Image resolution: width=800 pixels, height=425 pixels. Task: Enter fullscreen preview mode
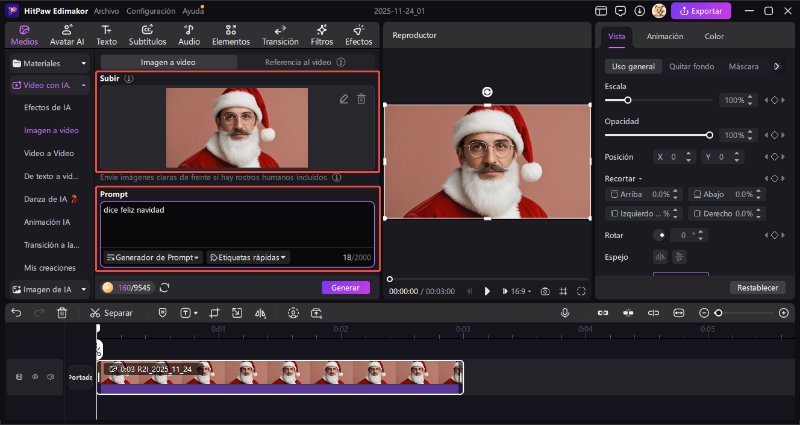(x=581, y=291)
